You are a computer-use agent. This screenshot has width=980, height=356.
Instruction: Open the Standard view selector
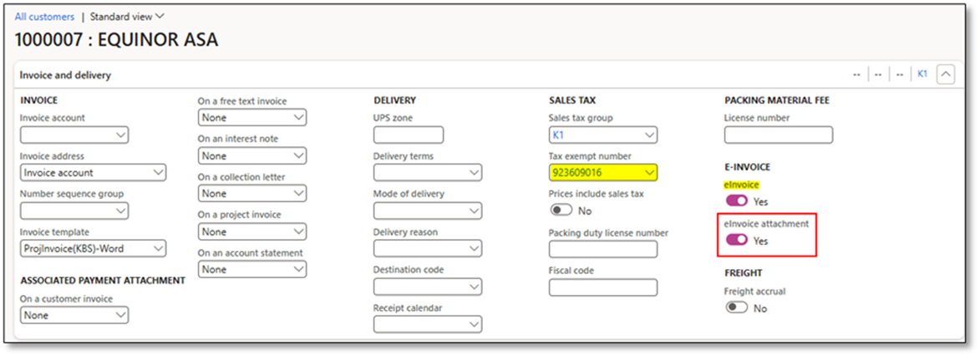127,16
